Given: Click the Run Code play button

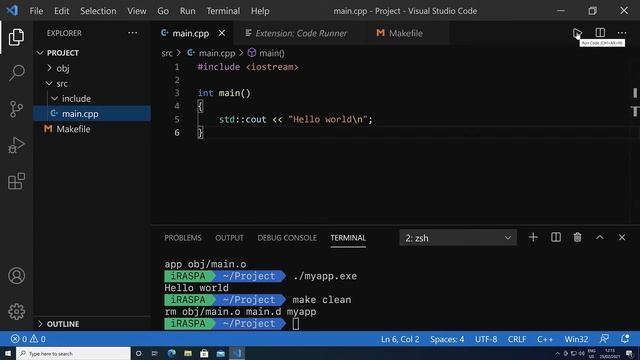Looking at the screenshot, I should (577, 33).
